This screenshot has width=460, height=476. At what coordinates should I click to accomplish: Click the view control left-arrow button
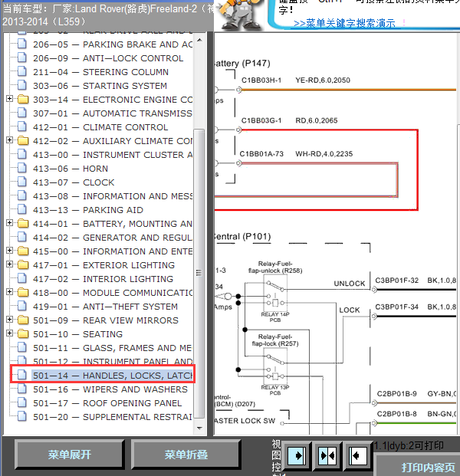[x=357, y=455]
